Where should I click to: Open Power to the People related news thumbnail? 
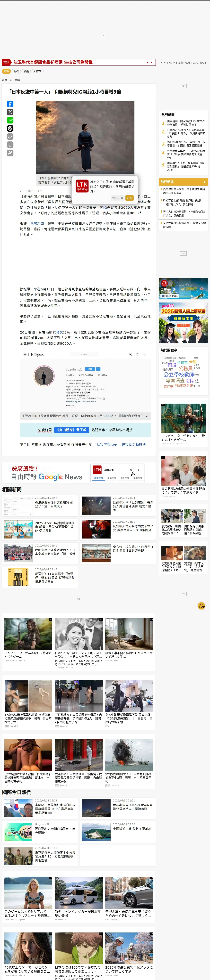tap(18, 577)
